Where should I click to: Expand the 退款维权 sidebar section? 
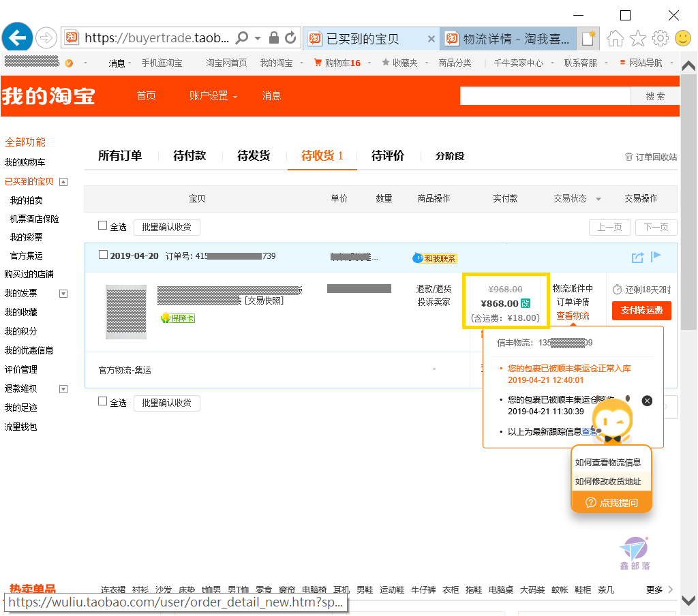pos(63,389)
